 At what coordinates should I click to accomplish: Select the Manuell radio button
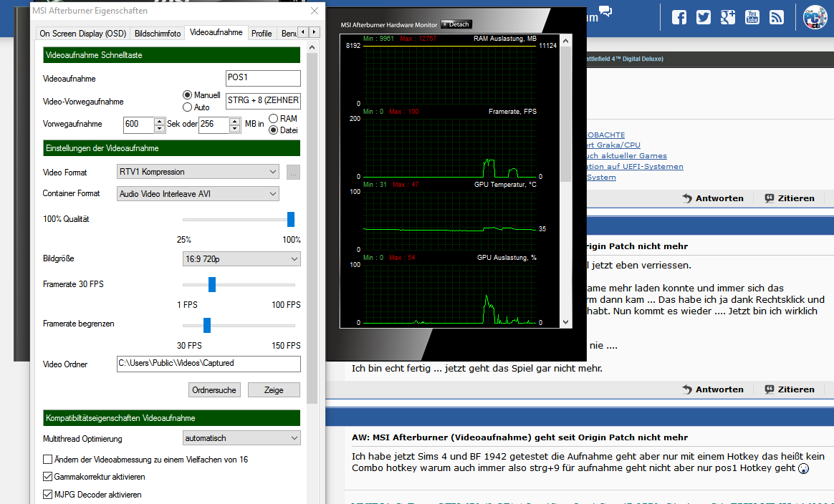[187, 95]
